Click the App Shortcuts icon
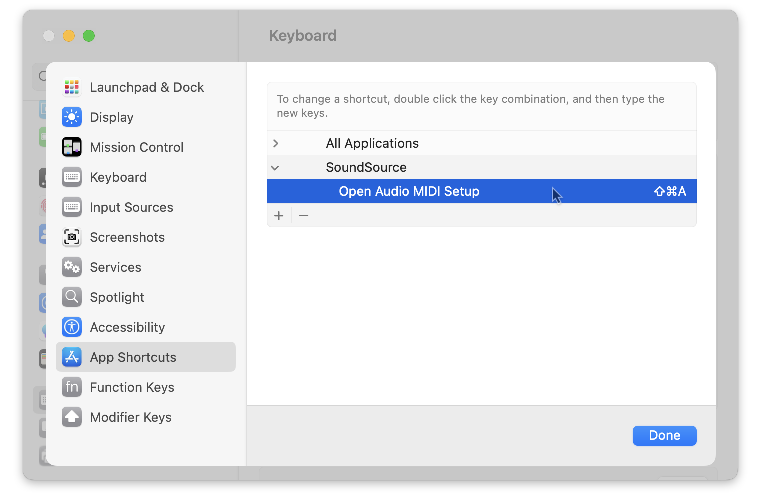The height and width of the screenshot is (500, 760). click(x=72, y=358)
